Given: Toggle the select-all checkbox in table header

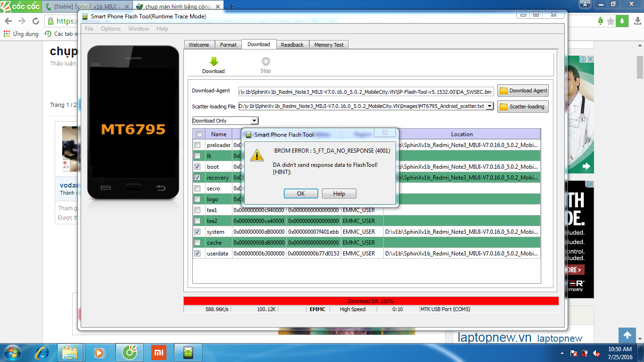Looking at the screenshot, I should [199, 134].
